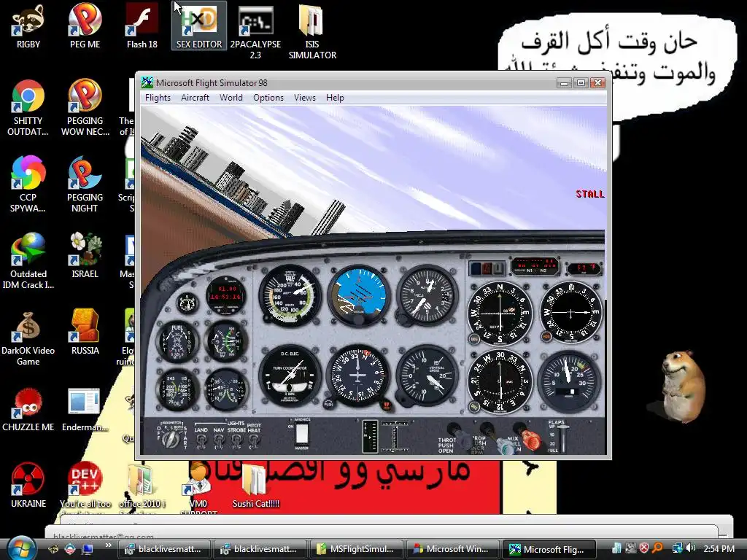Click the turn coordinator instrument
This screenshot has height=560, width=747.
(290, 376)
